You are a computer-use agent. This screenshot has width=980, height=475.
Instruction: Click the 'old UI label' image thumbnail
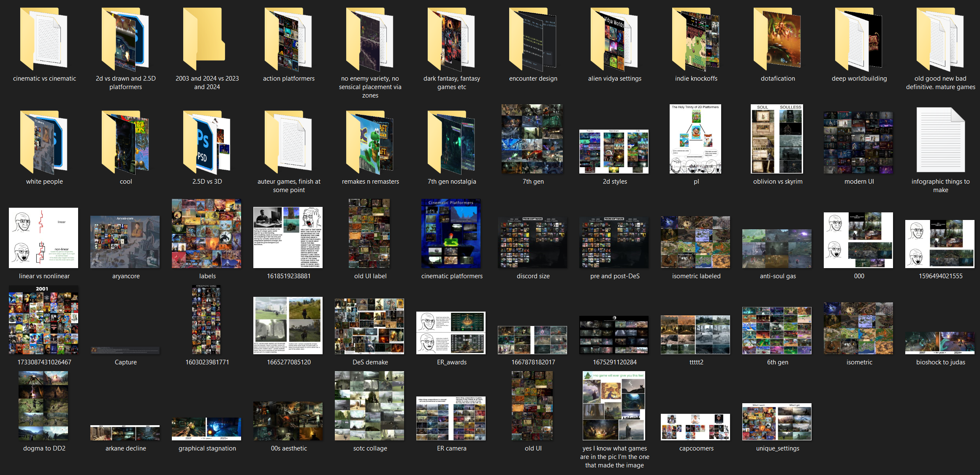coord(369,233)
